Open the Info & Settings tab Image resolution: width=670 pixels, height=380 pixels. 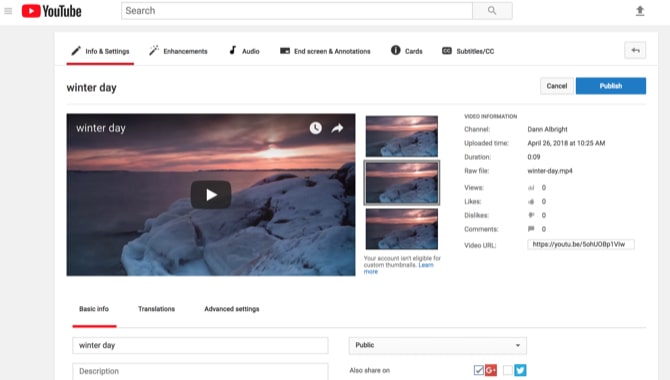click(x=100, y=51)
